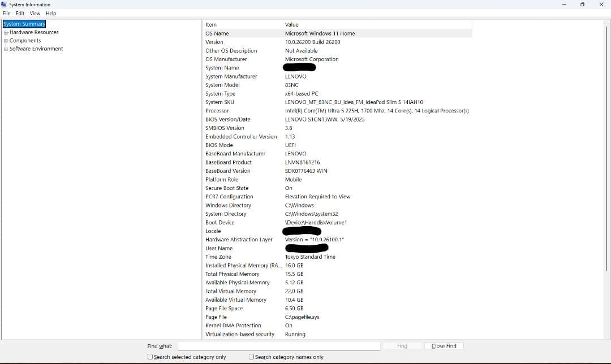Click the Close Find button

[x=444, y=345]
